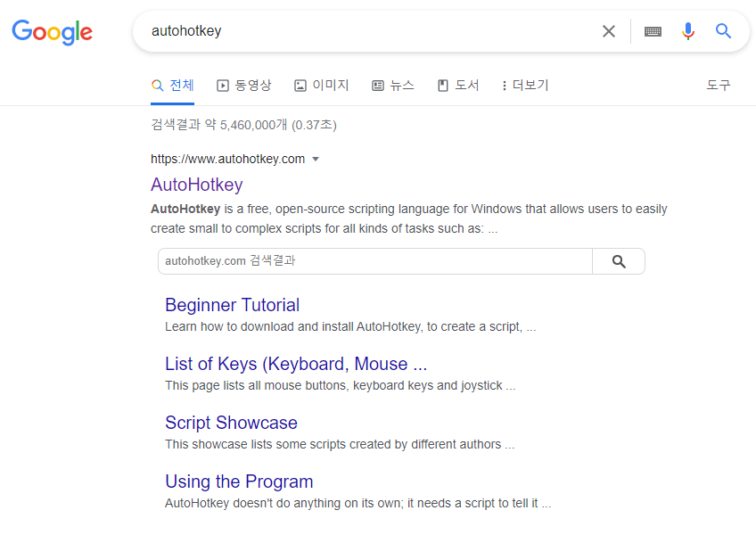This screenshot has height=535, width=756.
Task: Switch to the 이미지 tab
Action: click(x=322, y=86)
